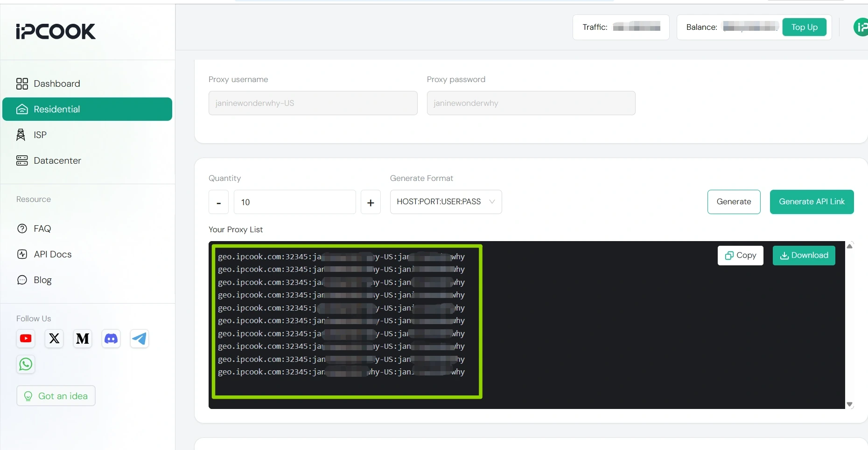Open the API Docs page
The height and width of the screenshot is (450, 868).
point(52,254)
